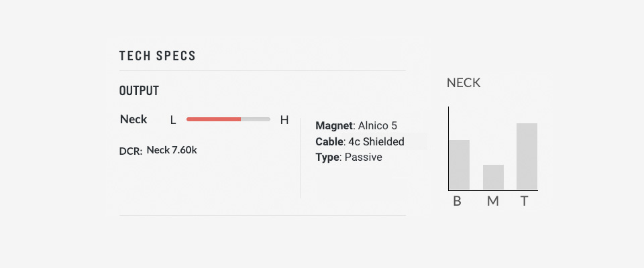Click the divider line below TECH SPECS
This screenshot has height=268, width=644.
(262, 70)
